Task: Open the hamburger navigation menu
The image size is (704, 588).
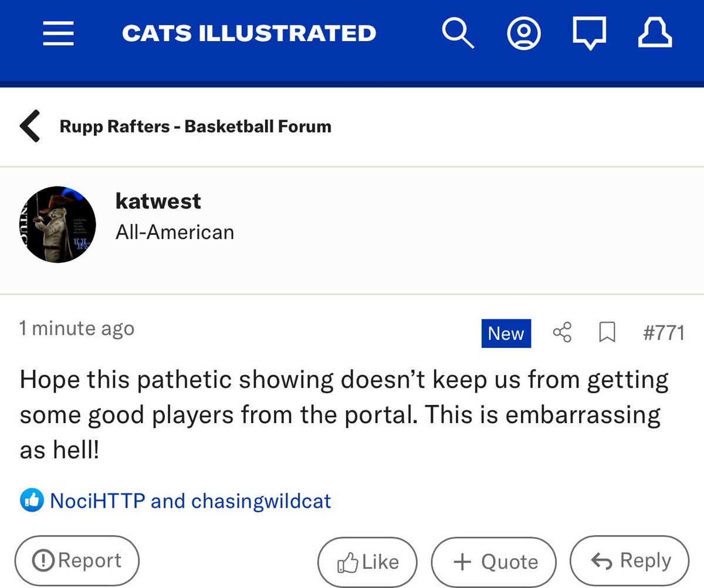Action: click(x=59, y=33)
